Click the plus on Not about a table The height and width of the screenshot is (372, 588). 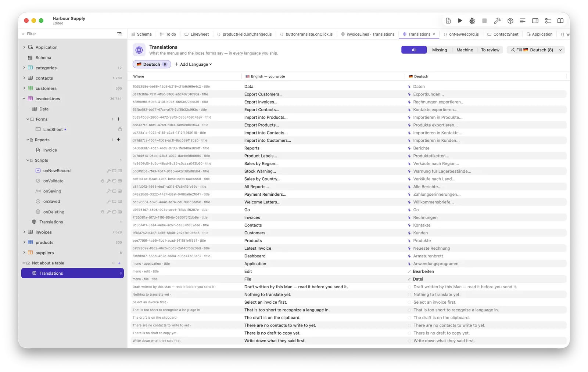(x=119, y=263)
